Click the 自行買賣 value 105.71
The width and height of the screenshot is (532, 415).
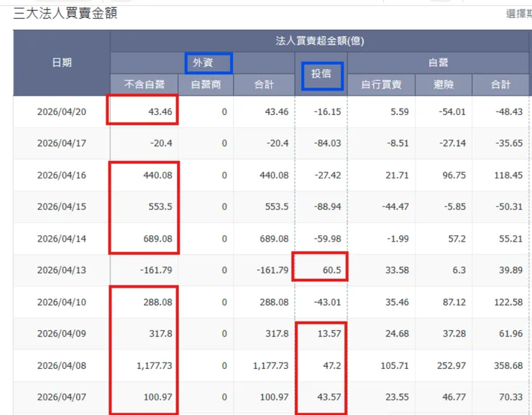(x=395, y=366)
